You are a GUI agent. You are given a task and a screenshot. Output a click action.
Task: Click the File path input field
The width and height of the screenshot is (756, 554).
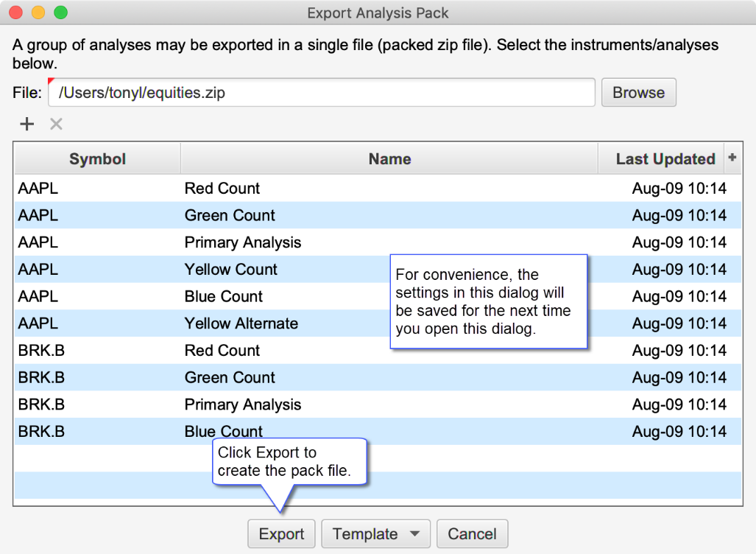[x=322, y=93]
